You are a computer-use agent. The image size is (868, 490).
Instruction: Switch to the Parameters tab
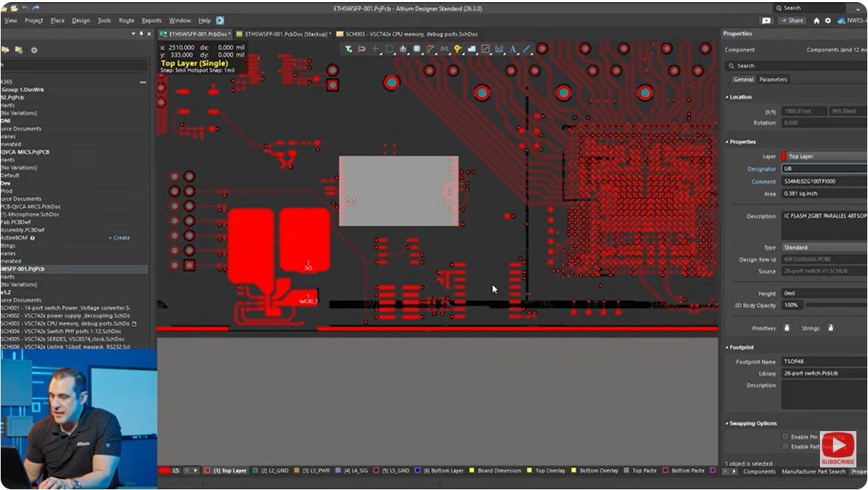[x=773, y=80]
